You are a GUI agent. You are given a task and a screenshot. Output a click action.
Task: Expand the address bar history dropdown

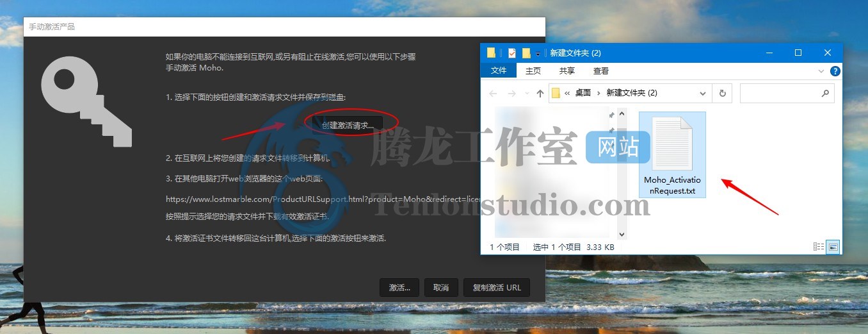point(703,93)
